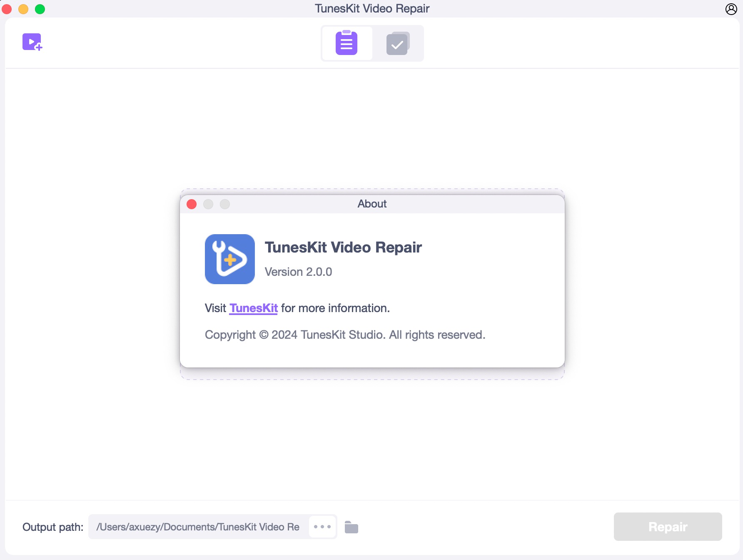The height and width of the screenshot is (560, 743).
Task: Click the Add Video icon
Action: click(x=32, y=42)
